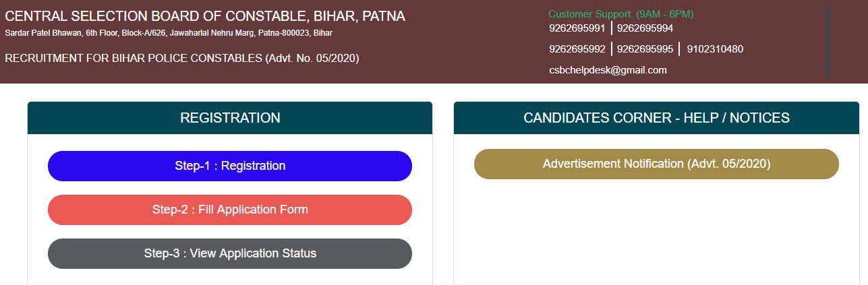Open Advertisement Notification (Advt. 05/2020)
Viewport: 868px width, 285px height.
point(656,164)
